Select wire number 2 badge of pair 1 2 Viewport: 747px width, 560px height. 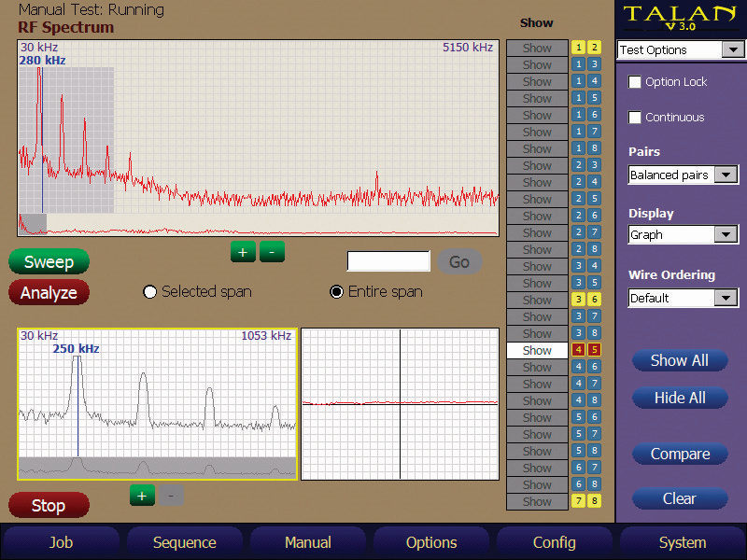coord(595,48)
